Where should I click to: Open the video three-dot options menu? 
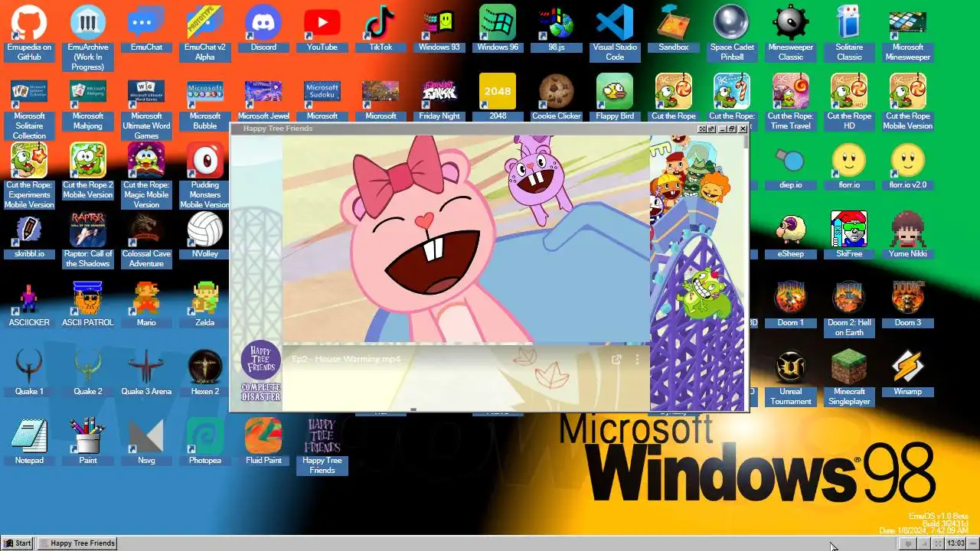tap(637, 359)
